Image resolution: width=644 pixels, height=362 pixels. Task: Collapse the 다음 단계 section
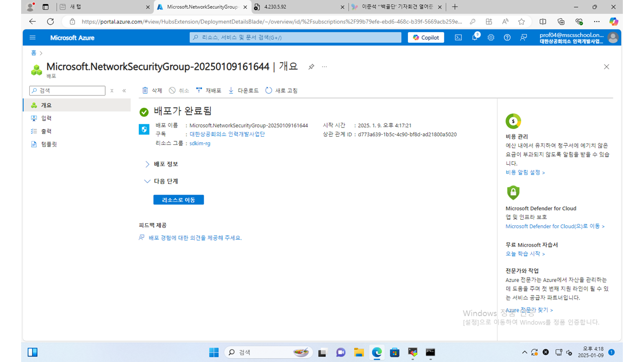(x=161, y=181)
